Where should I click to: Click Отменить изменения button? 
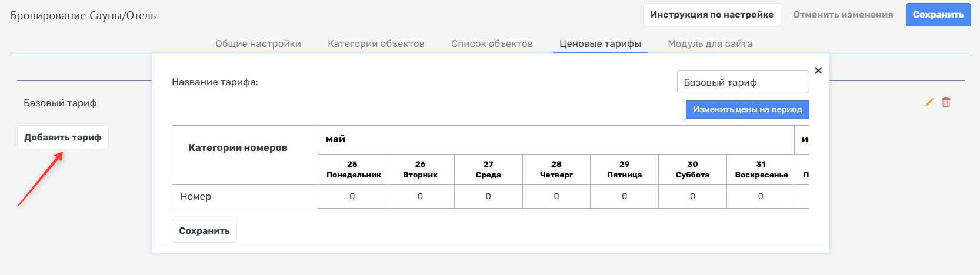[x=843, y=15]
